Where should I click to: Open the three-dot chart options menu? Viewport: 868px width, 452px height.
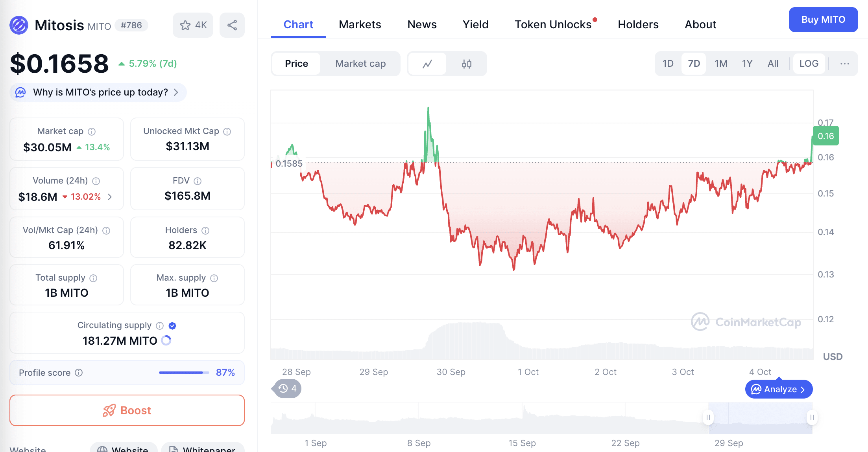(x=844, y=64)
